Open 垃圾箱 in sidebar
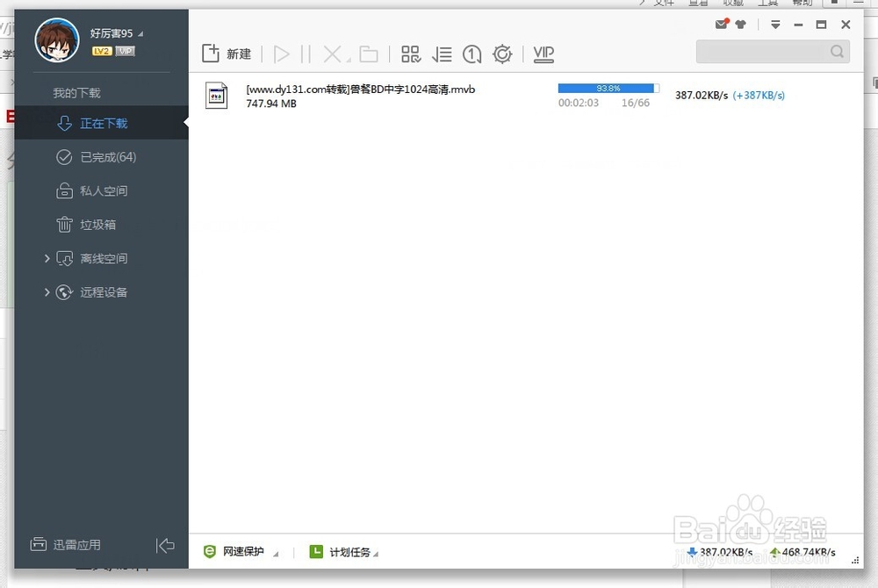 pos(101,225)
